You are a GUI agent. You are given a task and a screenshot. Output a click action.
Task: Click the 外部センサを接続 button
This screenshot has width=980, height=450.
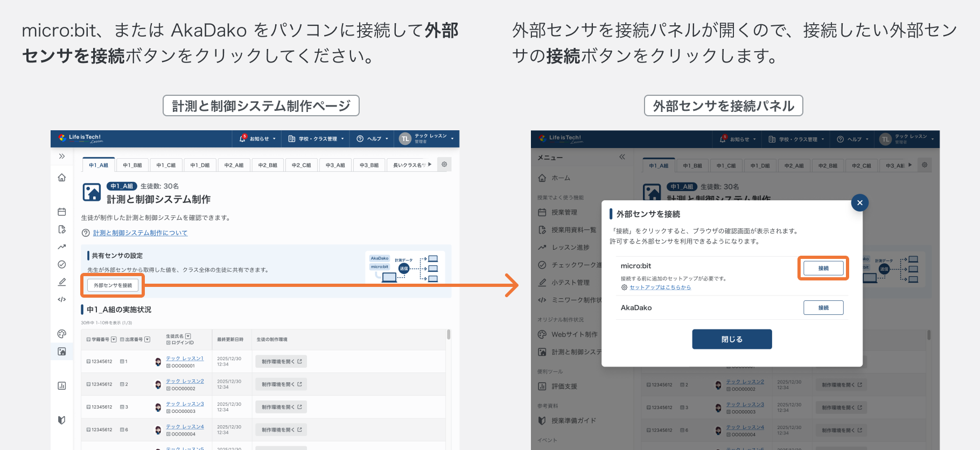tap(113, 285)
